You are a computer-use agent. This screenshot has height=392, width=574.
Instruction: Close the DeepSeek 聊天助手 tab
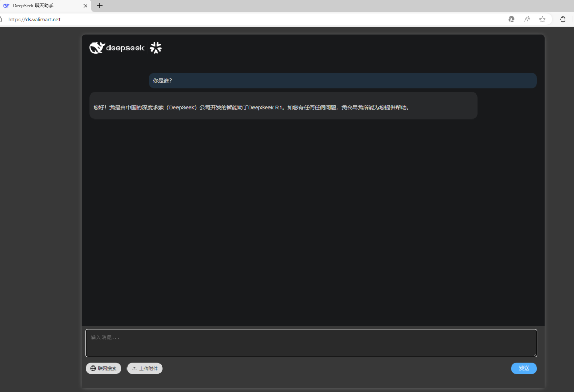pyautogui.click(x=85, y=6)
